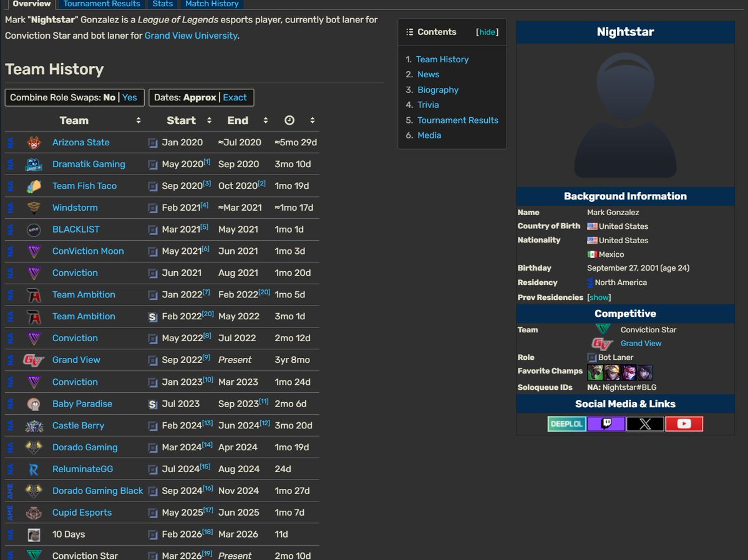Open the Cupid Esports team link
Screen dimensions: 748x560
point(82,513)
